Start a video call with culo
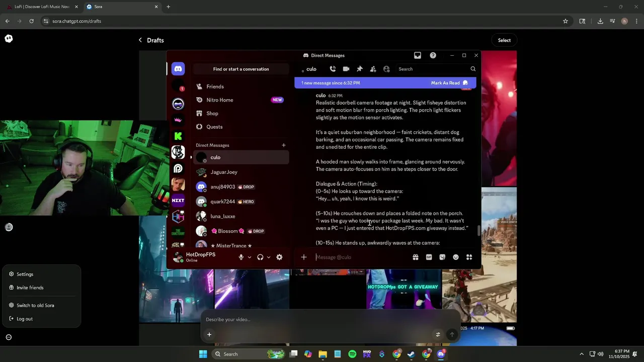 coord(346,69)
